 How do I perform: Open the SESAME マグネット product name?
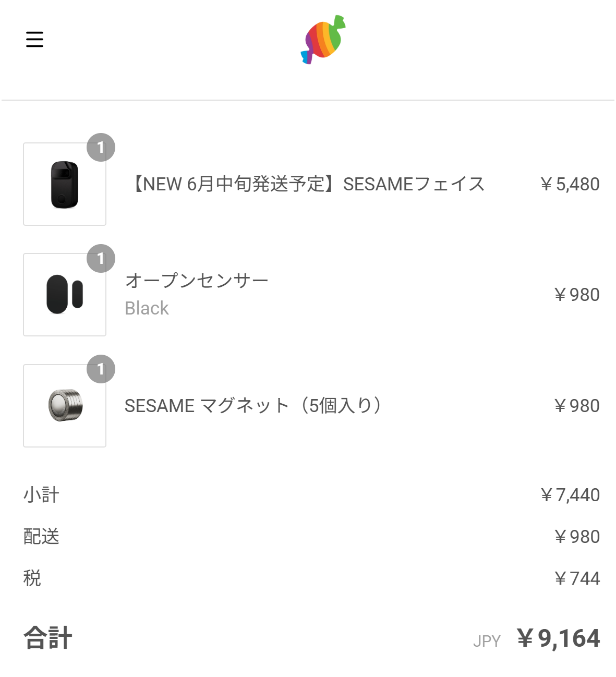pyautogui.click(x=253, y=406)
